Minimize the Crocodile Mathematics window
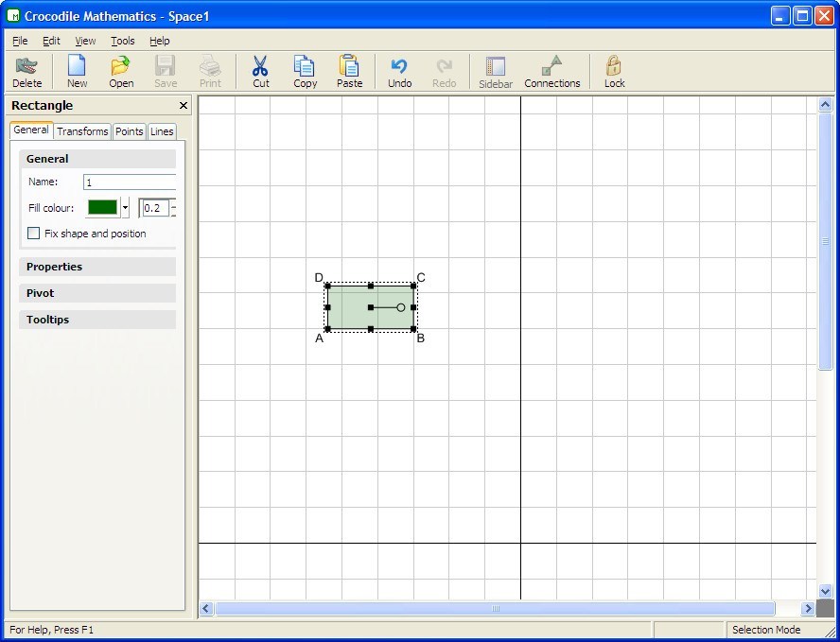 click(780, 16)
